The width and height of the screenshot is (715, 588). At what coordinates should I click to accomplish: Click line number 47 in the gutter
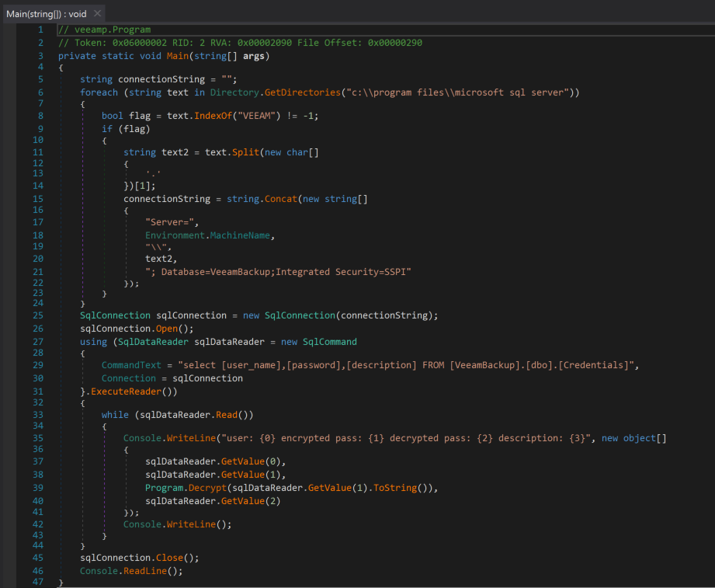(38, 582)
